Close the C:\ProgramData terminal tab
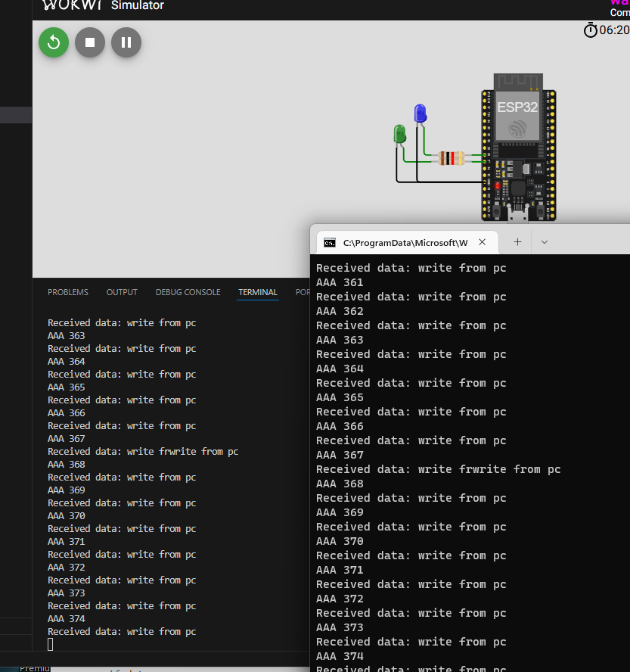 pyautogui.click(x=483, y=242)
